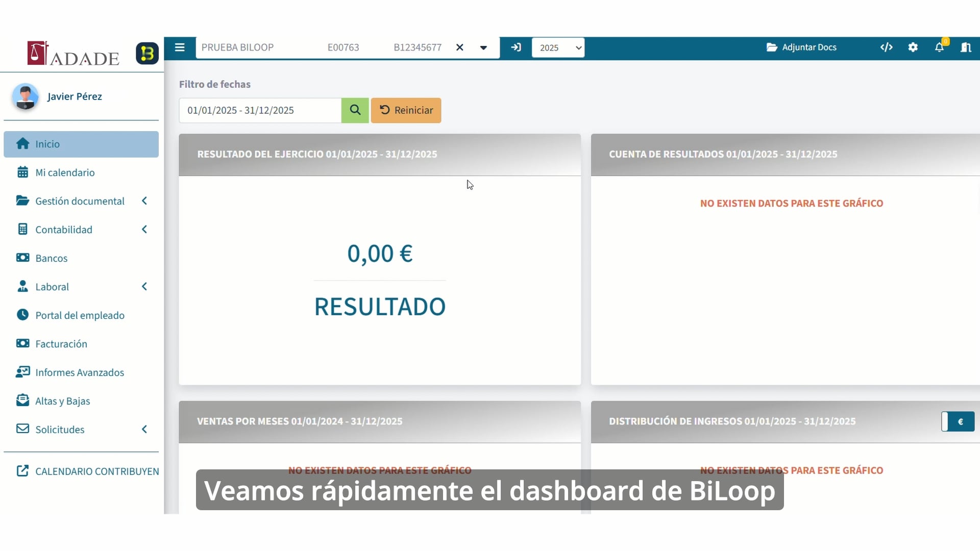Screen dimensions: 980x551
Task: Go to Facturación in the sidebar
Action: tap(61, 344)
